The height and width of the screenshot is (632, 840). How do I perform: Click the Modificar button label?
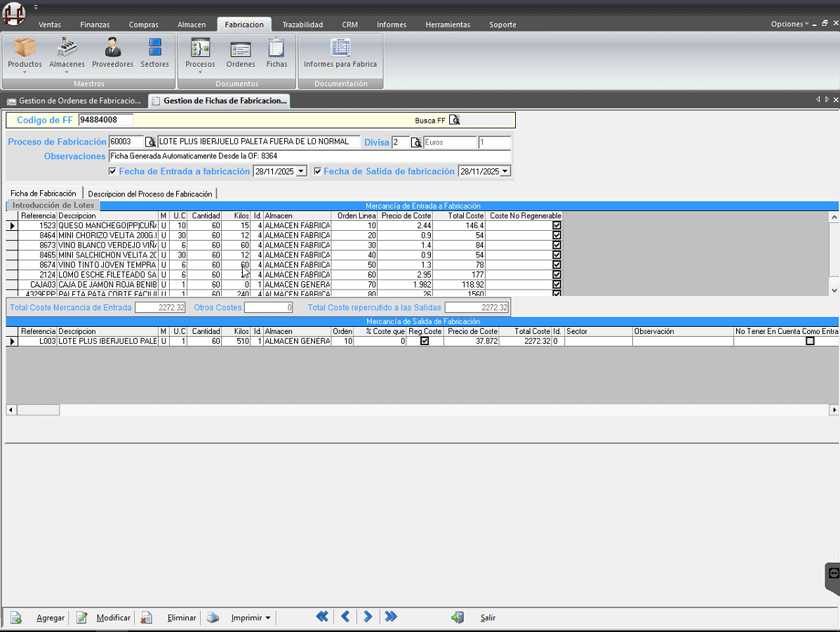click(x=113, y=618)
